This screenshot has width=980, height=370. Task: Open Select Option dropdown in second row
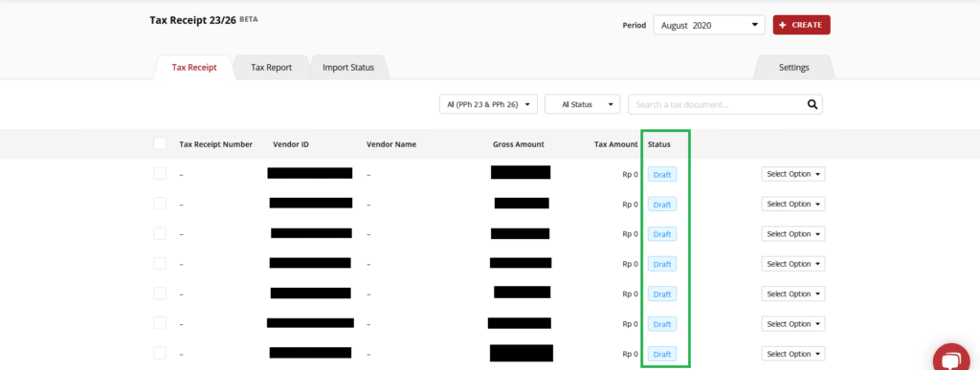793,204
